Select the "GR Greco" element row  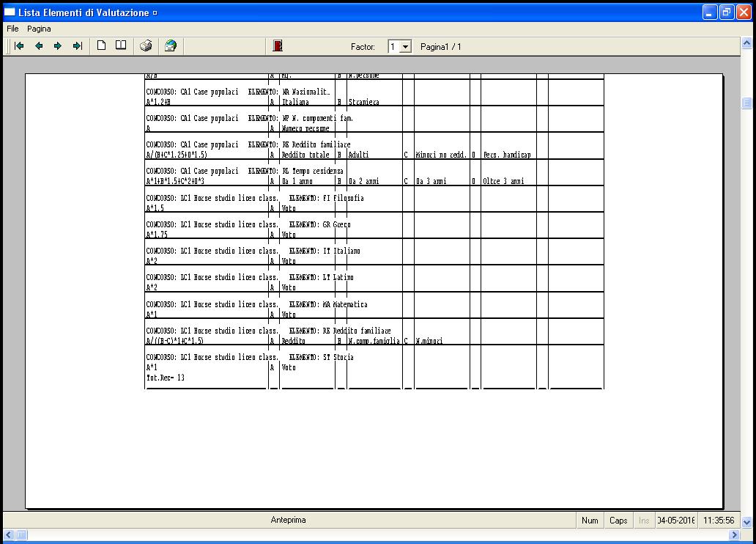tap(374, 224)
